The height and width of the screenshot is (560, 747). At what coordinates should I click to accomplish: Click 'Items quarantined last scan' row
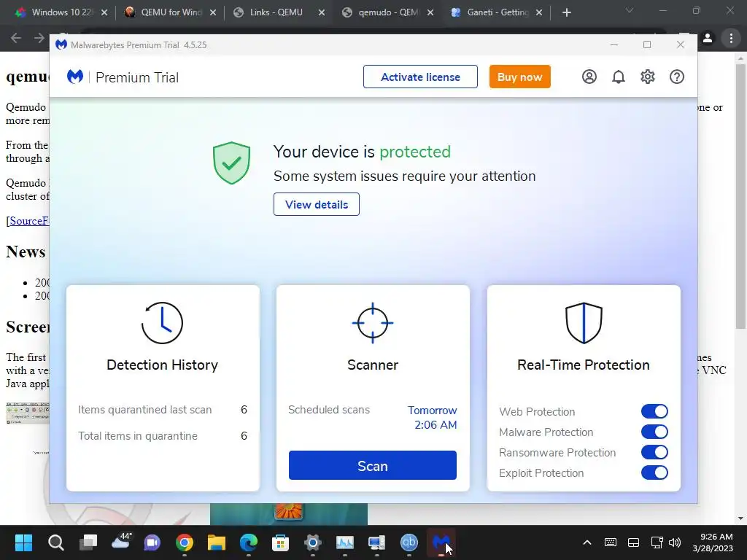pyautogui.click(x=163, y=410)
